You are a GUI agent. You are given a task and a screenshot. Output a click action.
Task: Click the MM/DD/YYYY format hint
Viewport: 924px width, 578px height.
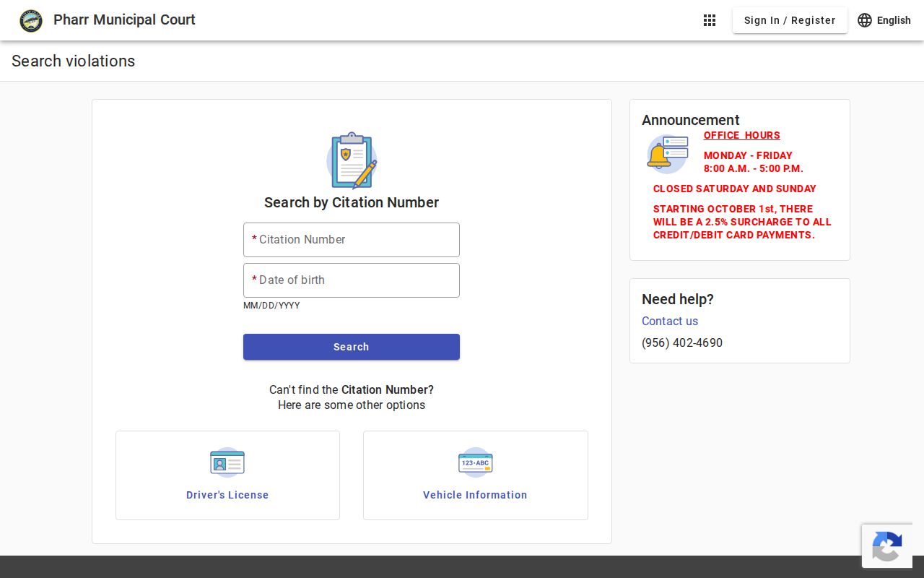(x=271, y=306)
